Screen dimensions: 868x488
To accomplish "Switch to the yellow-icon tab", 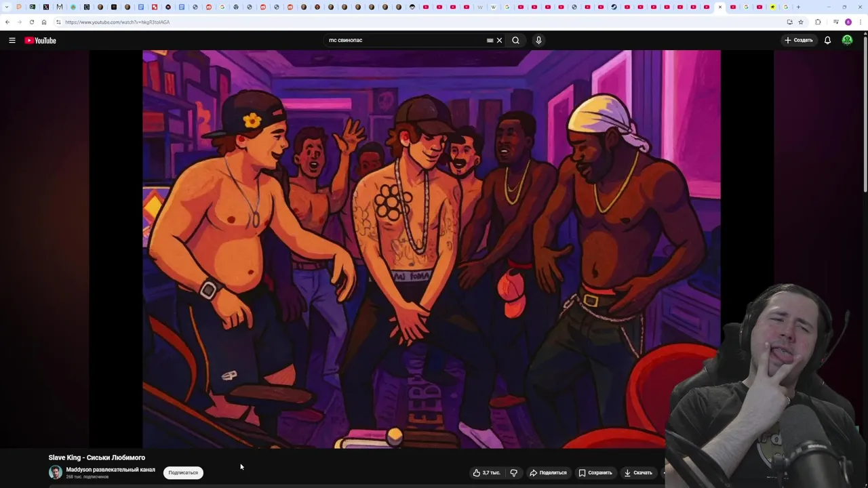I will (772, 7).
